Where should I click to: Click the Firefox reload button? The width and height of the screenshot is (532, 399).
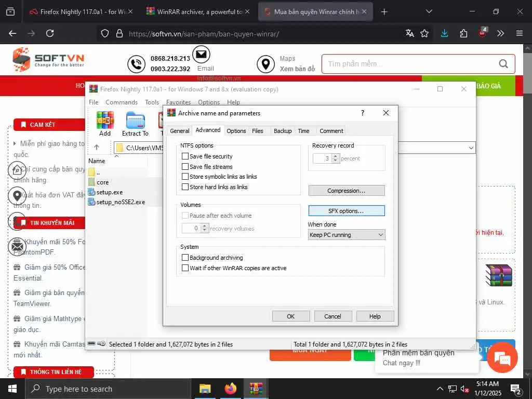pos(50,33)
